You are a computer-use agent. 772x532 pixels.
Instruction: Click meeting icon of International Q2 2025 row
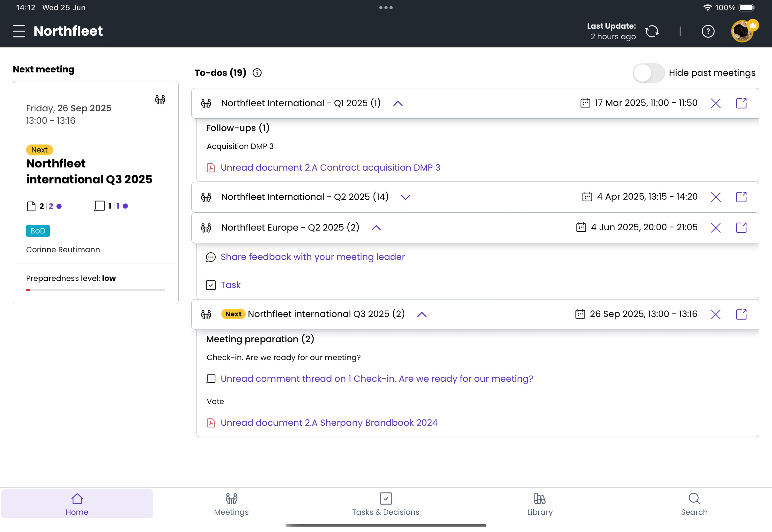click(x=206, y=197)
